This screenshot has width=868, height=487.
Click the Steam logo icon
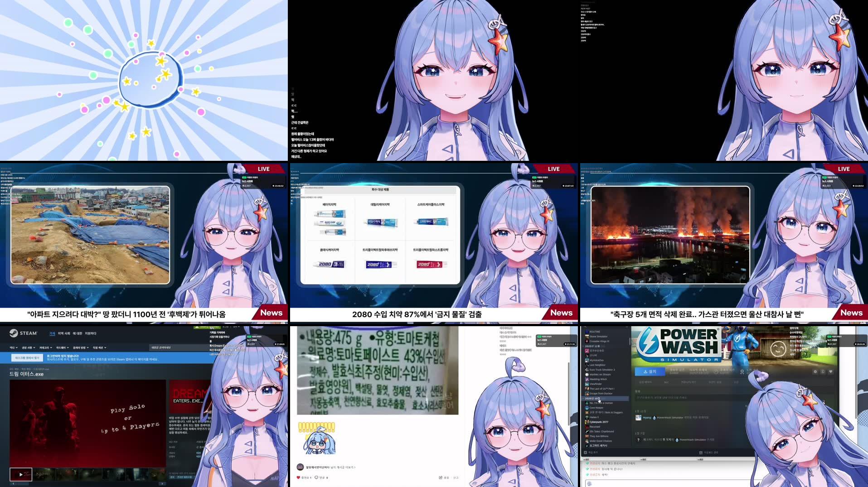(x=15, y=333)
